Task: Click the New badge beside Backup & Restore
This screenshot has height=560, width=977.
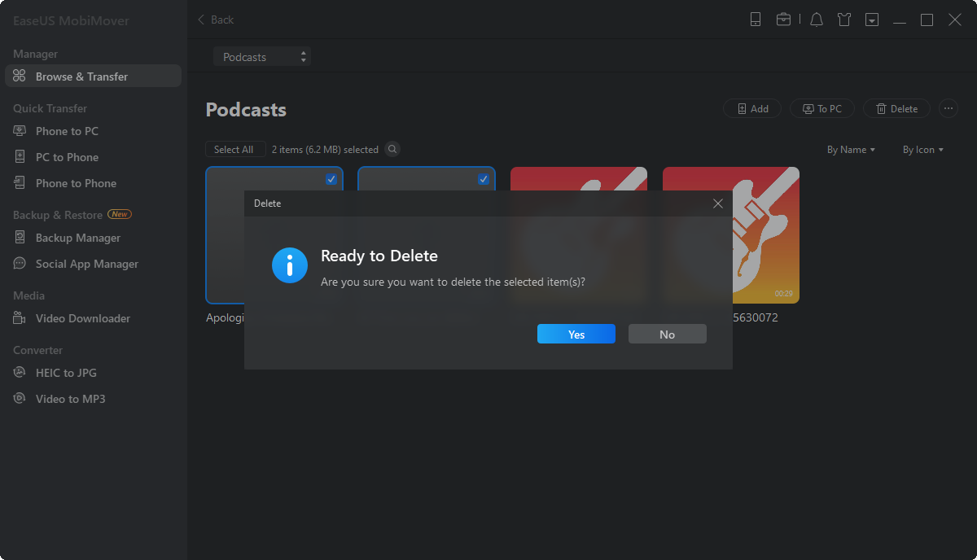Action: click(x=120, y=215)
